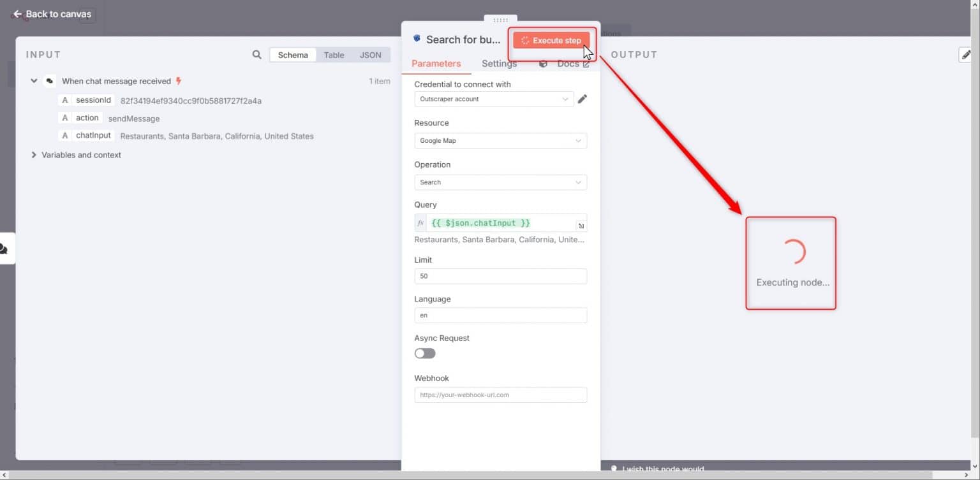
Task: Click the fx icon in the Query field
Action: pyautogui.click(x=420, y=222)
